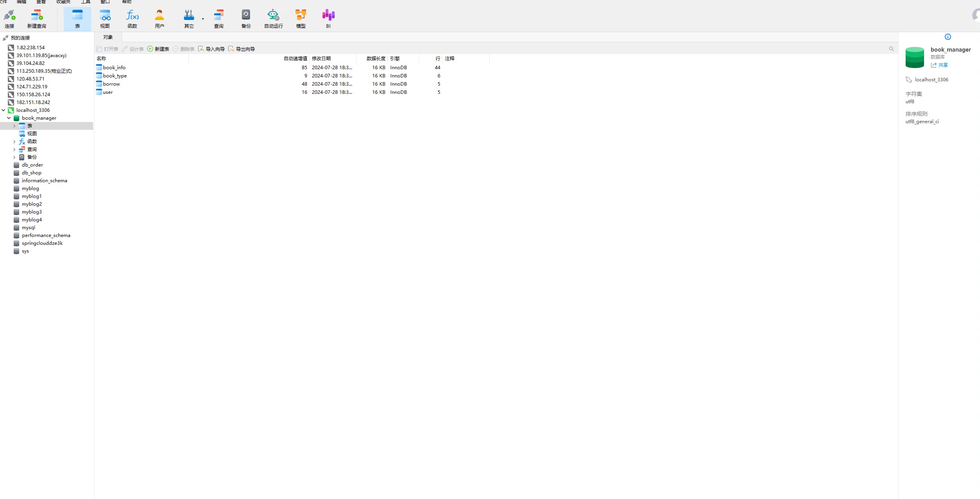This screenshot has width=980, height=499.
Task: Click the search magnifier icon in object list
Action: point(891,49)
